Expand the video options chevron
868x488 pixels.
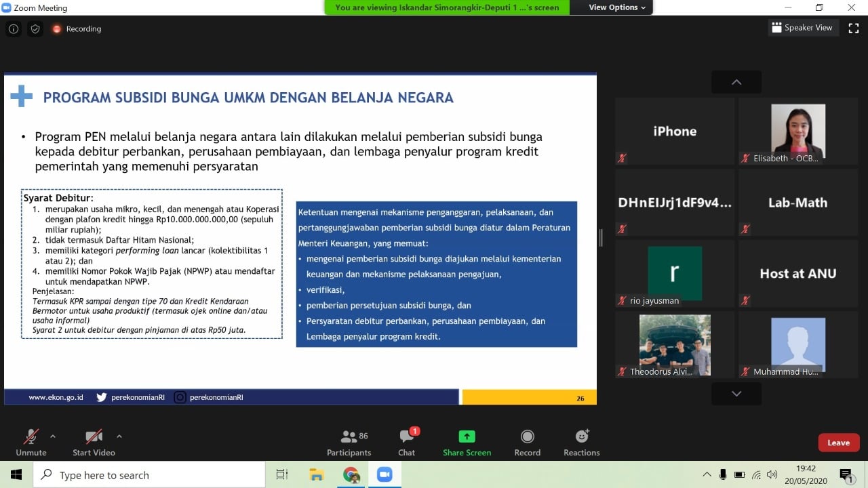[x=119, y=436]
